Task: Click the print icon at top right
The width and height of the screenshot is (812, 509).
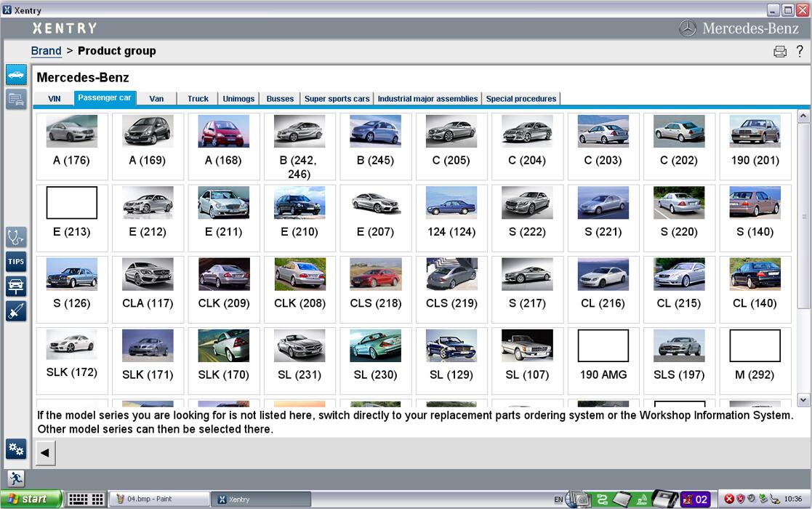Action: click(x=780, y=51)
